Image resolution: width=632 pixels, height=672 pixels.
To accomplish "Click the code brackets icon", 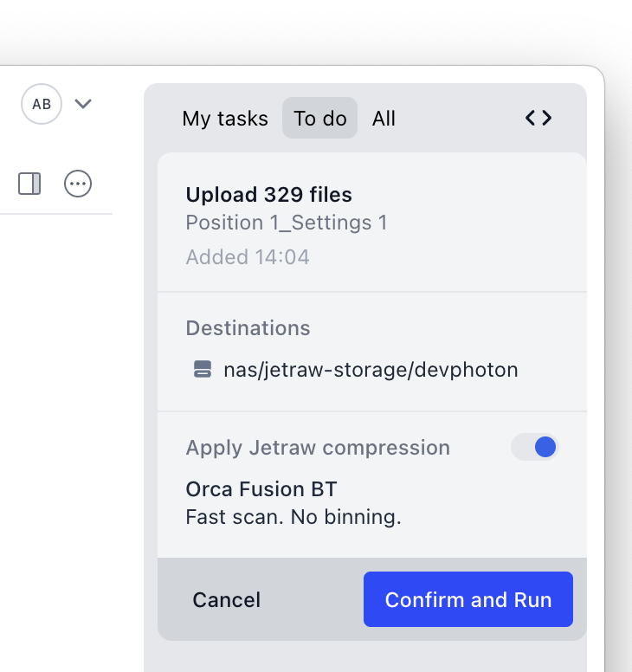I will click(538, 119).
